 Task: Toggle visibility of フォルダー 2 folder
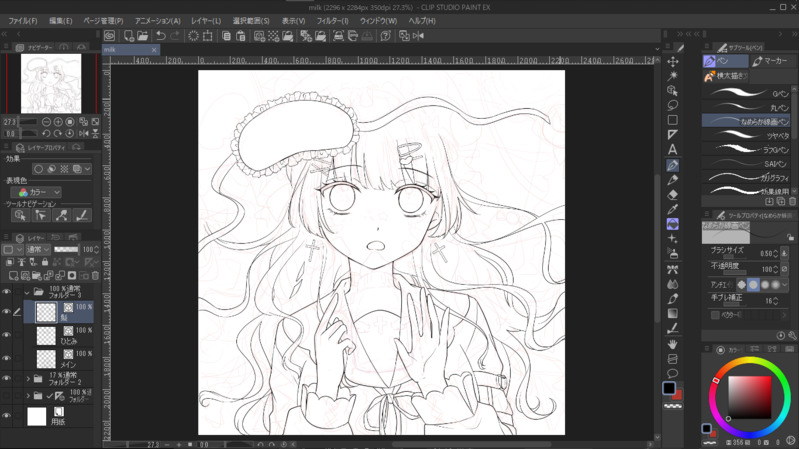click(x=6, y=379)
